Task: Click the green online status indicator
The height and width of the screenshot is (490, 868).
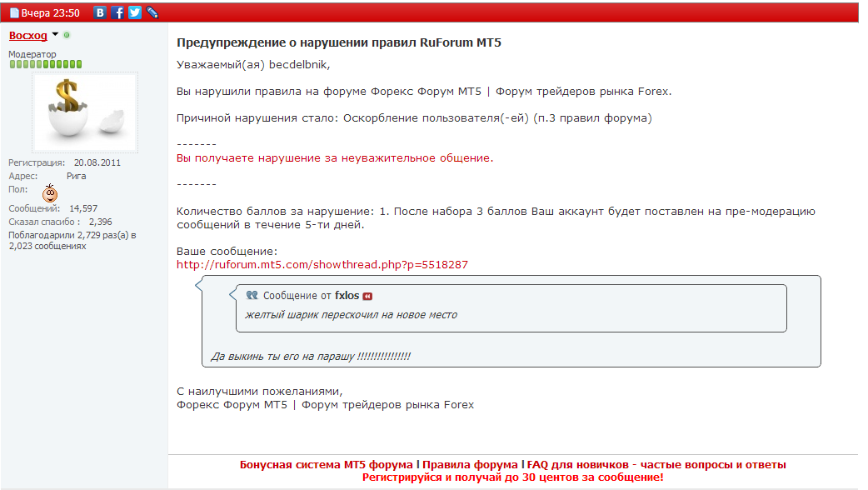Action: 67,35
